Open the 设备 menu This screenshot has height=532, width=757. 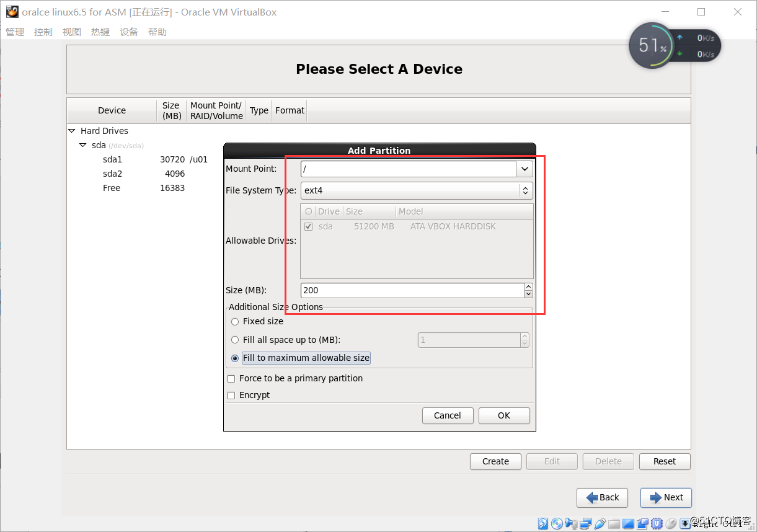[x=129, y=32]
